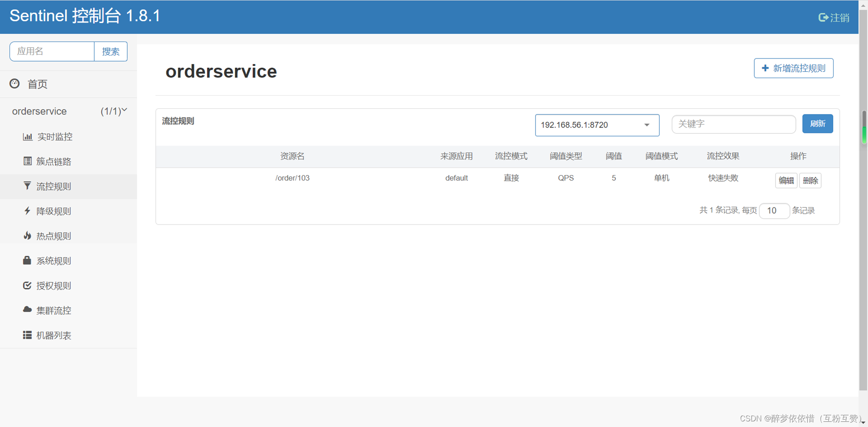This screenshot has height=427, width=868.
Task: Click the cloud icon for 集群流控
Action: pyautogui.click(x=27, y=310)
